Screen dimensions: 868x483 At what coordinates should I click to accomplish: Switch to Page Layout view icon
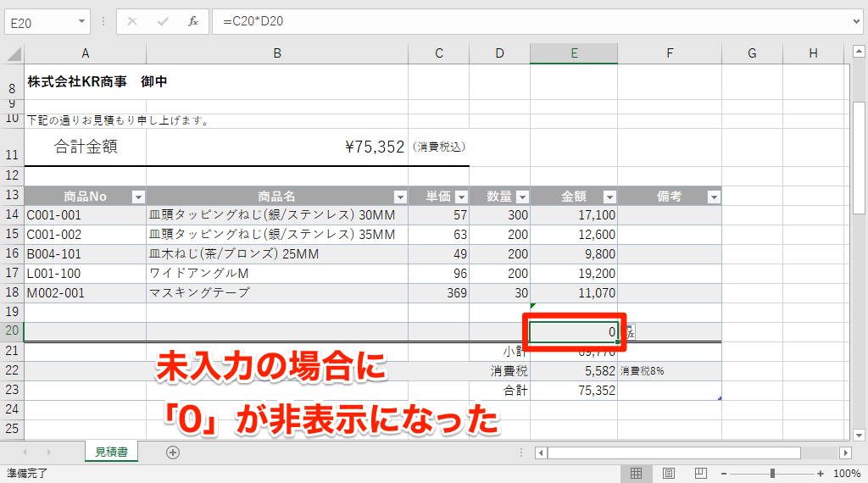pyautogui.click(x=669, y=474)
